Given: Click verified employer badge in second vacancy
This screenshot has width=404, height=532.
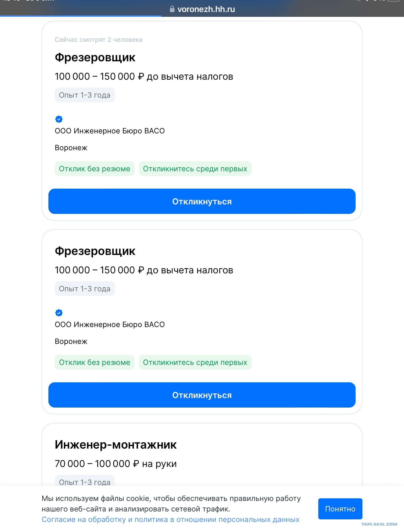Looking at the screenshot, I should coord(59,313).
